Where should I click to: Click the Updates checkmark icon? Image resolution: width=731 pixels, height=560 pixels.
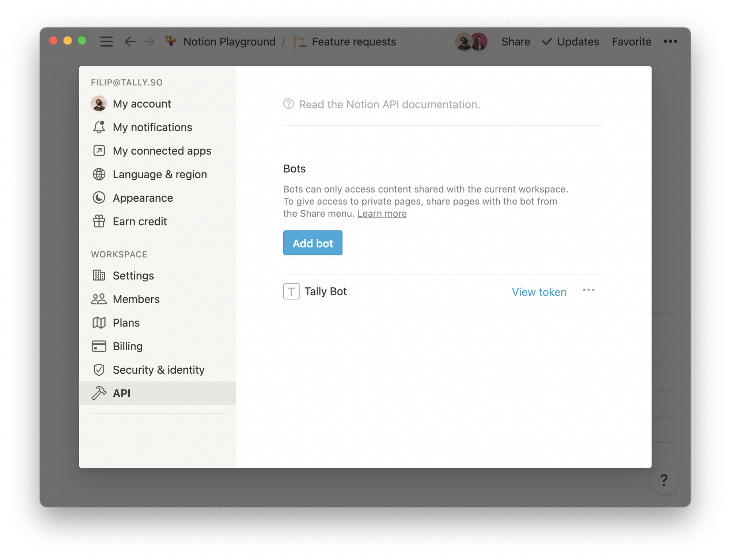coord(547,42)
